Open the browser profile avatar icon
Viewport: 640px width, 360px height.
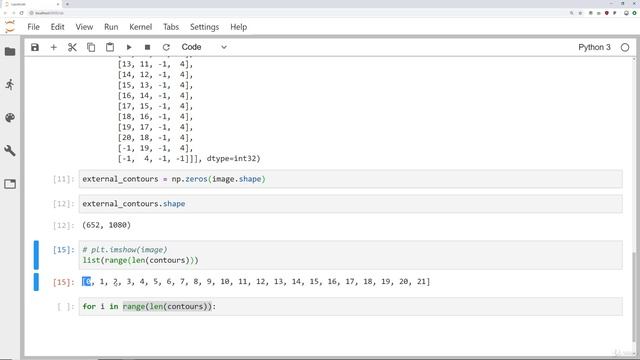click(x=626, y=13)
